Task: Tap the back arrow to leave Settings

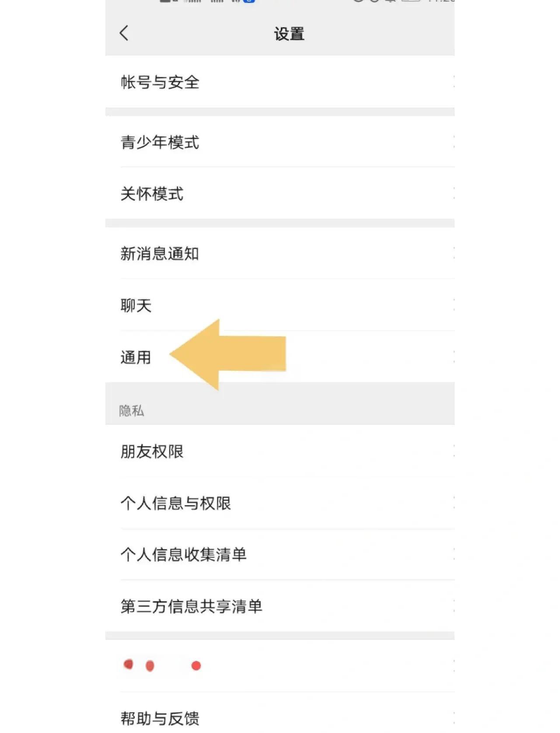Action: pos(124,33)
